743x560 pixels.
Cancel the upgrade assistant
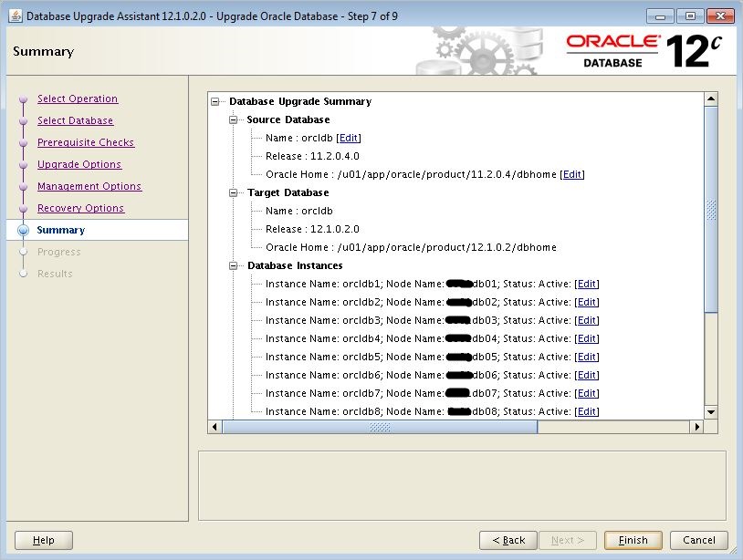tap(699, 540)
